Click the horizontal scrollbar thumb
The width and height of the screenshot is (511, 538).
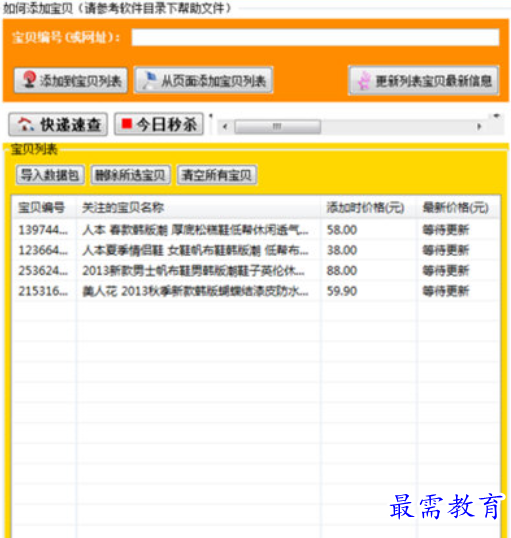click(x=277, y=127)
